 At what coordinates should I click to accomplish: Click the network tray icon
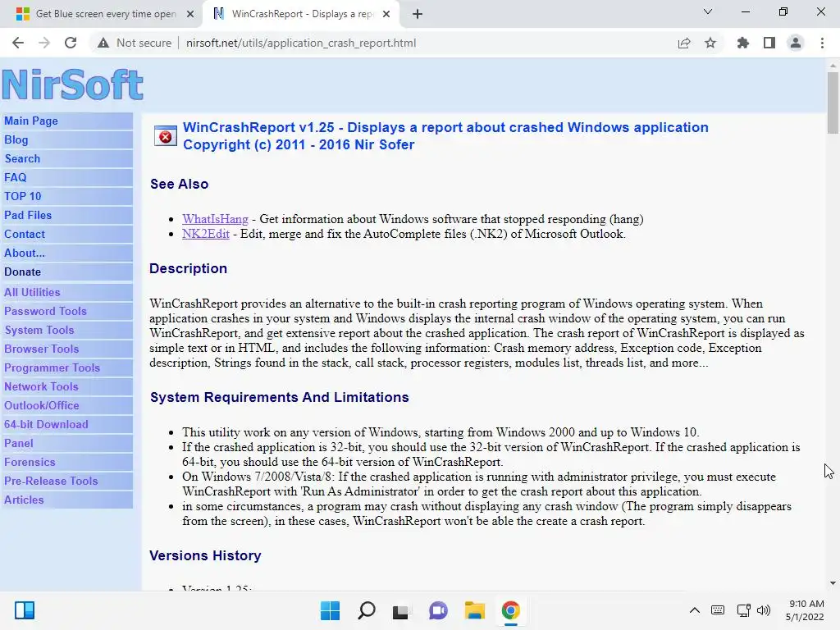743,610
